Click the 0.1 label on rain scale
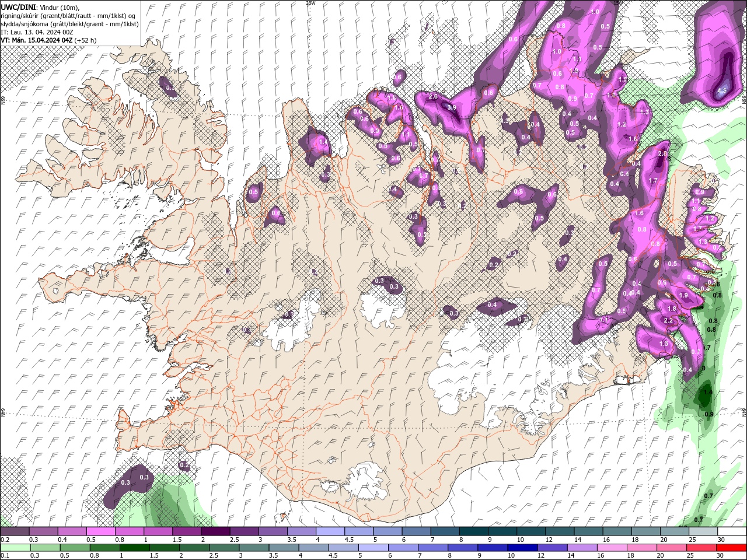The width and height of the screenshot is (747, 560). point(5,555)
